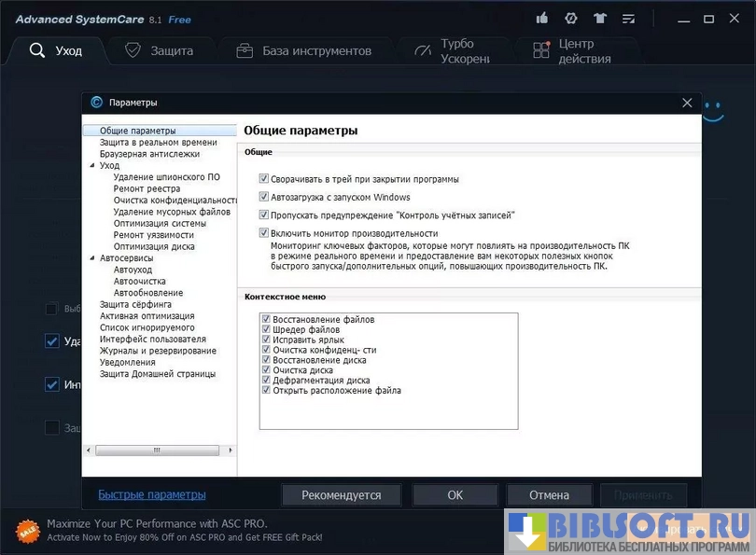Disable Шредер файлов context menu checkbox

(x=266, y=329)
